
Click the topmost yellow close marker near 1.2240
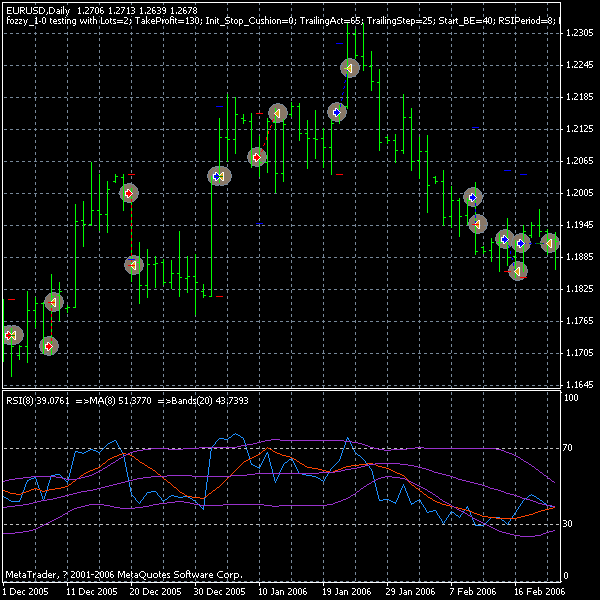[x=350, y=68]
